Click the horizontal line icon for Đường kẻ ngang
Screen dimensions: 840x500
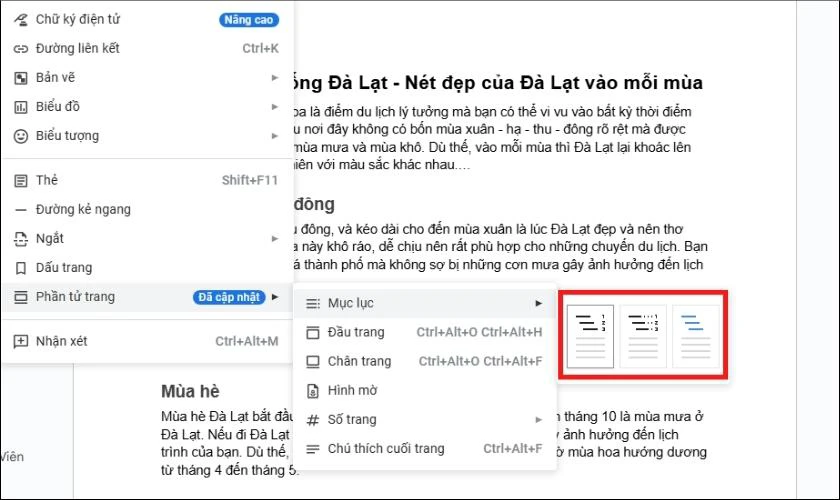coord(21,210)
